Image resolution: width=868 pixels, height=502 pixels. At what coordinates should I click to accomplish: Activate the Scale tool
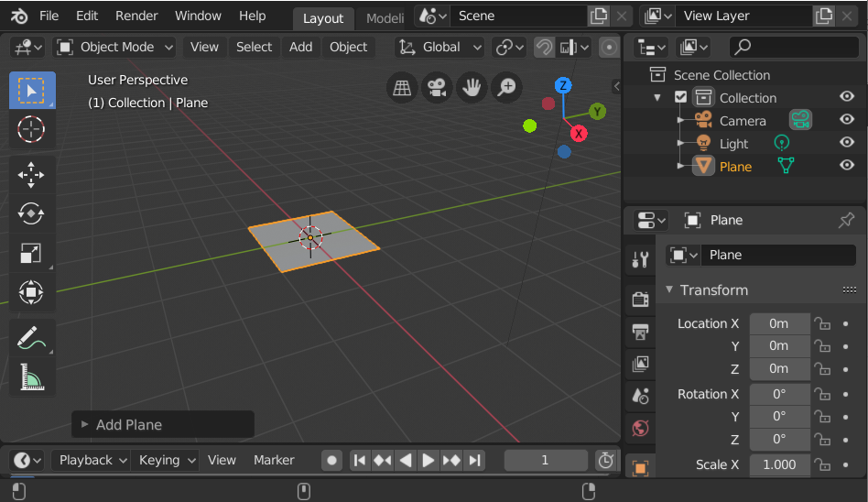point(31,253)
